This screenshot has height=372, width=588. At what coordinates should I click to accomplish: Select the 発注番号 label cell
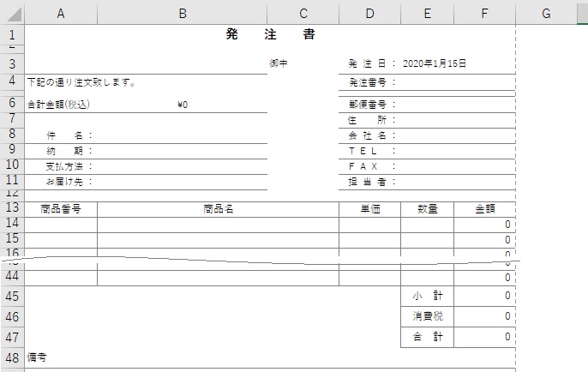coord(370,82)
